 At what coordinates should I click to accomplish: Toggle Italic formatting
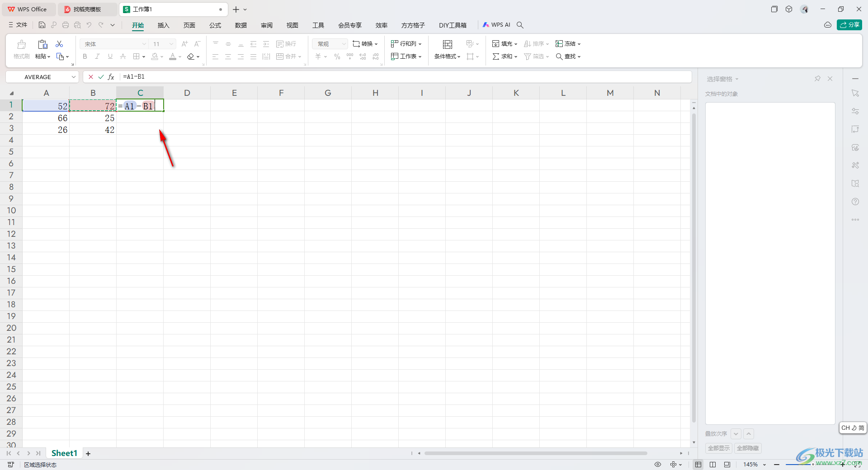click(x=97, y=56)
